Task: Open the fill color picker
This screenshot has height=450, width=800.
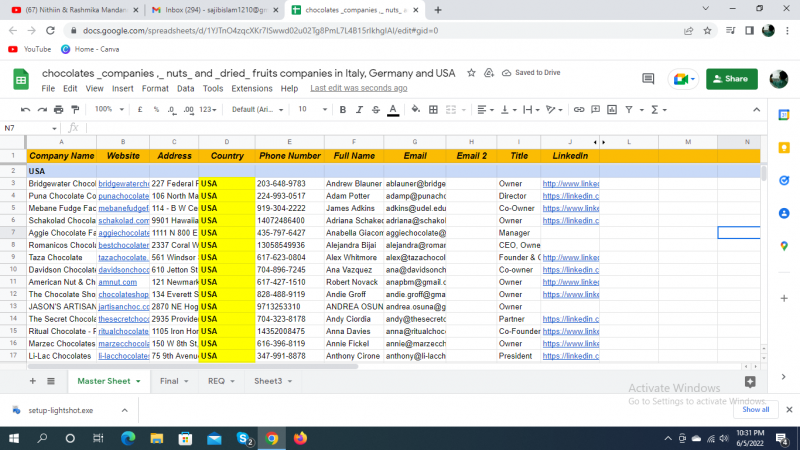Action: (416, 110)
